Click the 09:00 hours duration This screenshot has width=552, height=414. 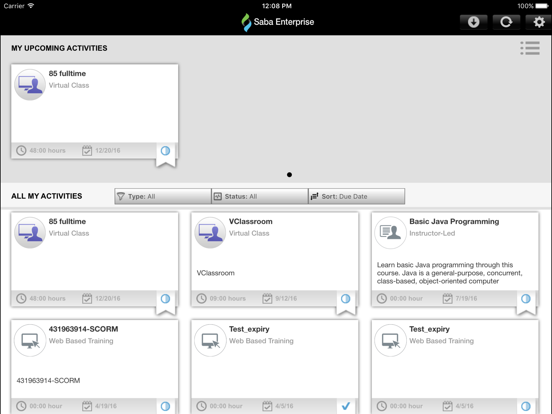click(x=228, y=299)
